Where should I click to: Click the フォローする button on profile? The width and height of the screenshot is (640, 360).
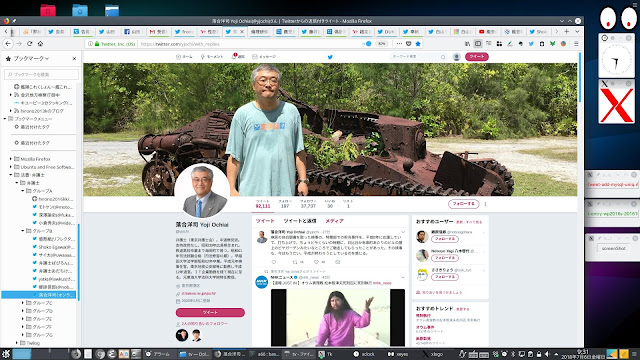point(463,204)
